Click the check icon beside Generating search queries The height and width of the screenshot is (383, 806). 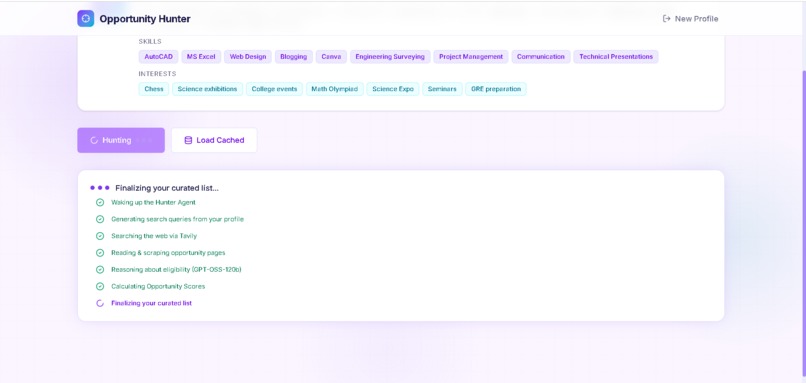click(x=100, y=219)
